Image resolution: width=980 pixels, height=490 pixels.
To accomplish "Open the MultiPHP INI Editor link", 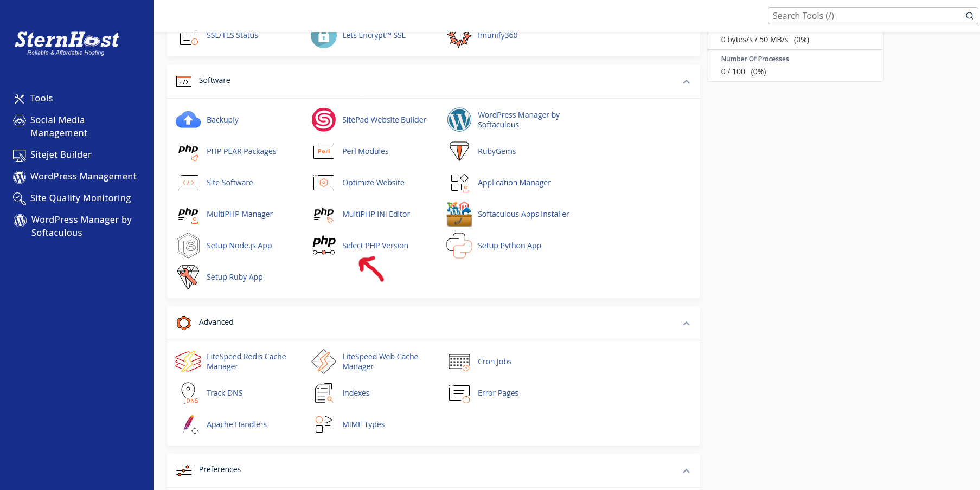I will coord(376,214).
